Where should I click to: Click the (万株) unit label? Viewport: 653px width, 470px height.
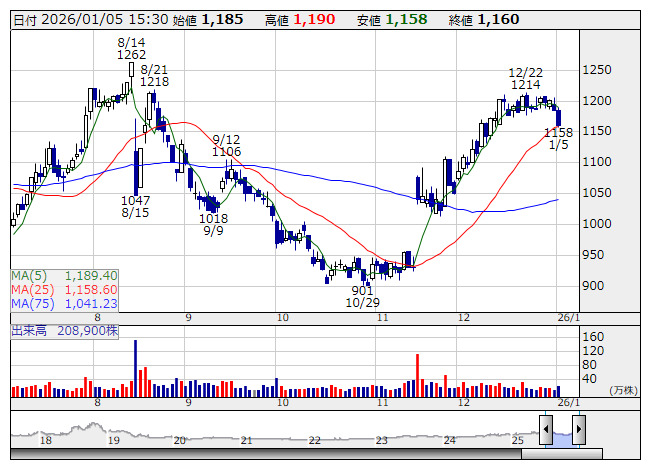click(x=623, y=390)
